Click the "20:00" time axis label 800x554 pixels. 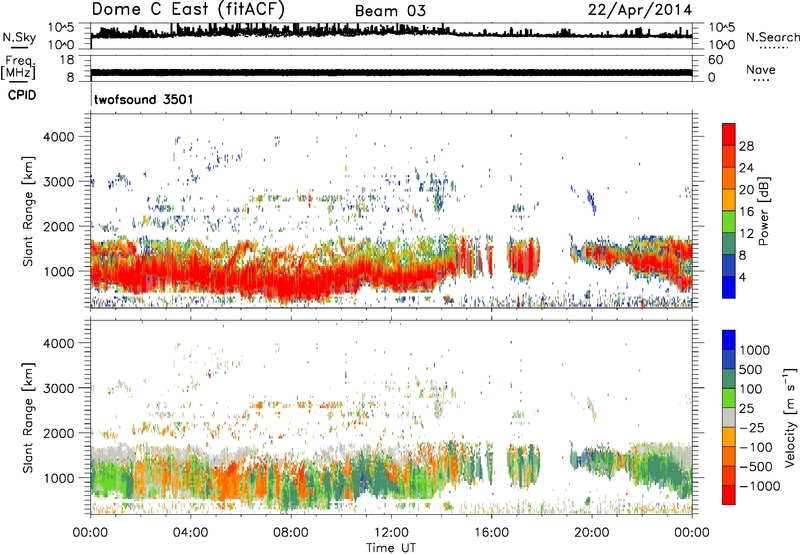pyautogui.click(x=592, y=533)
